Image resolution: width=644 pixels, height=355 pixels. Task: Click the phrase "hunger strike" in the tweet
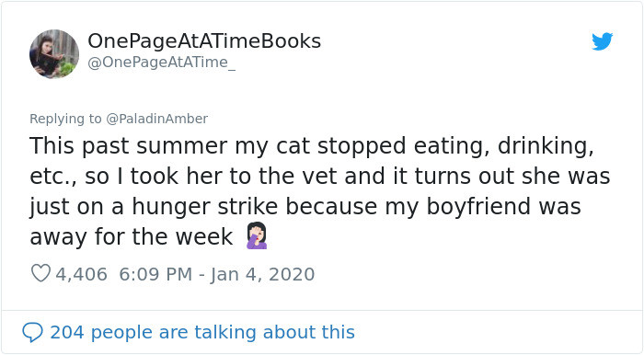[x=204, y=206]
